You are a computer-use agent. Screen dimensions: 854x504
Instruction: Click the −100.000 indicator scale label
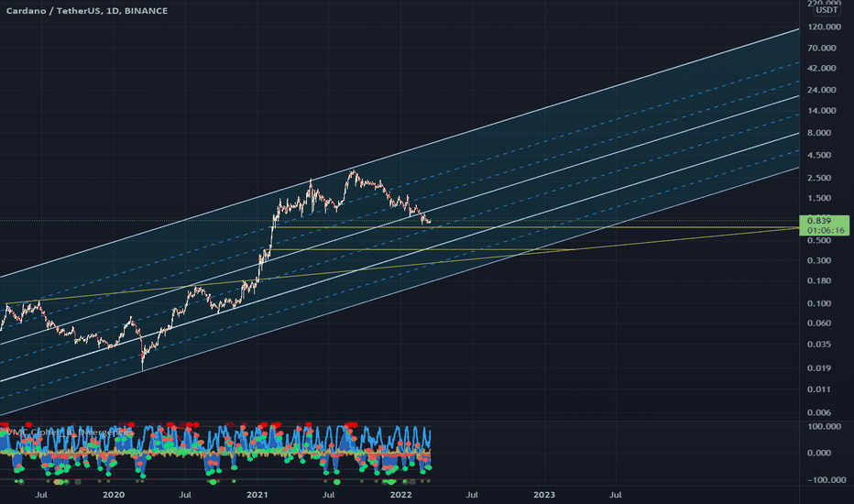825,480
